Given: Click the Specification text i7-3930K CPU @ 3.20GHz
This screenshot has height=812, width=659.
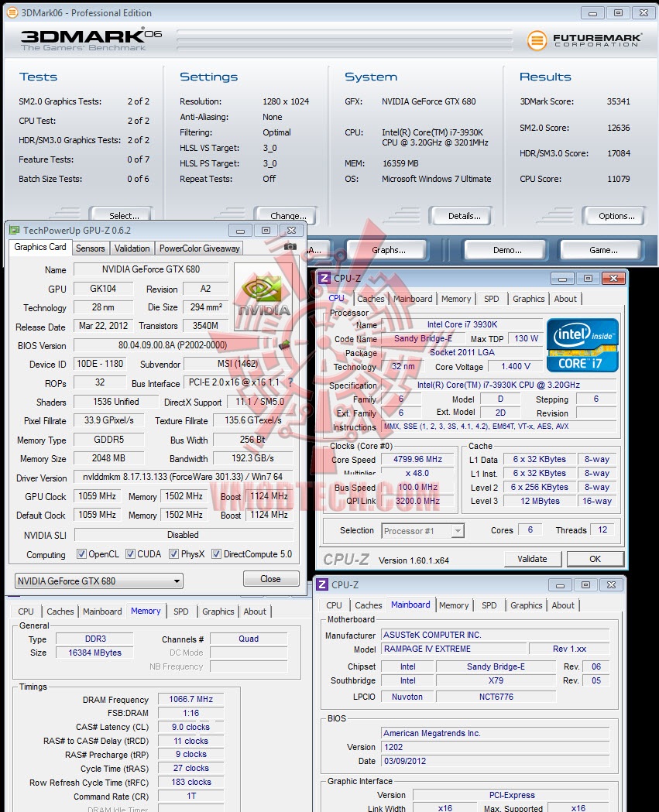Looking at the screenshot, I should tap(499, 385).
